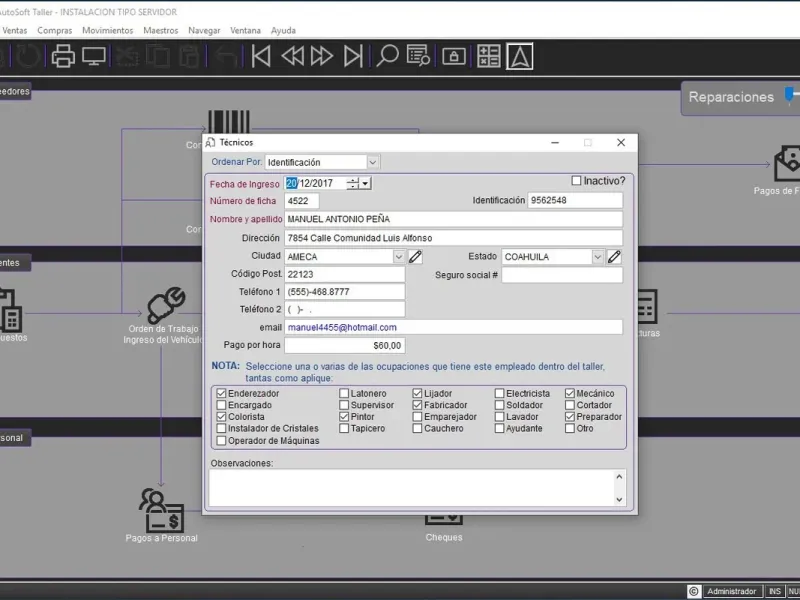Viewport: 800px width, 600px height.
Task: Click the Print toolbar icon
Action: [63, 56]
